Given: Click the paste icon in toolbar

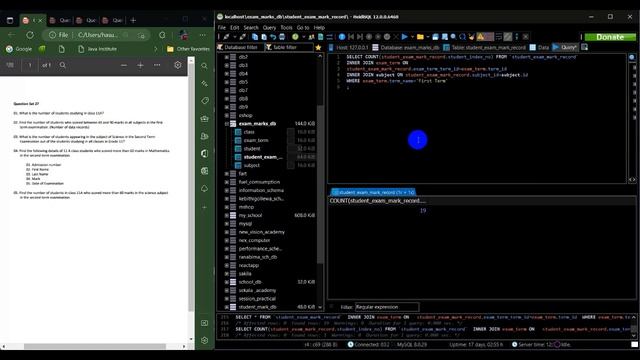Looking at the screenshot, I should pos(264,37).
